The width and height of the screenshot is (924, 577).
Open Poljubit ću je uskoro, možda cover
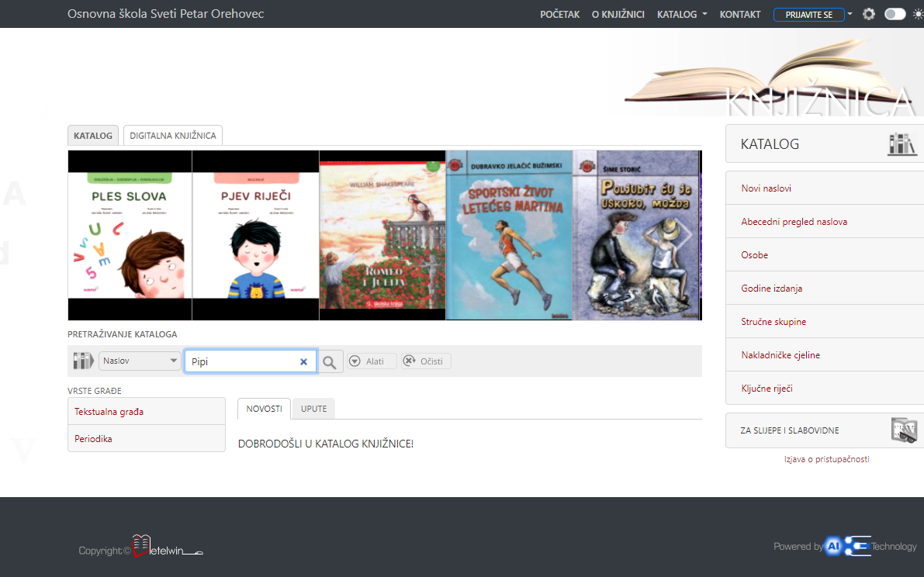pos(636,235)
